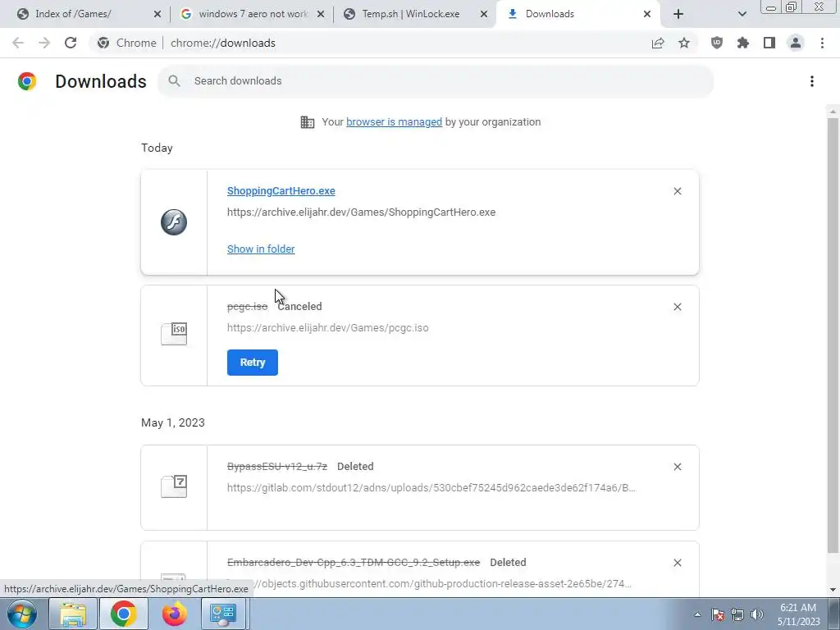This screenshot has width=840, height=630.
Task: Focus the Search downloads field
Action: click(435, 81)
